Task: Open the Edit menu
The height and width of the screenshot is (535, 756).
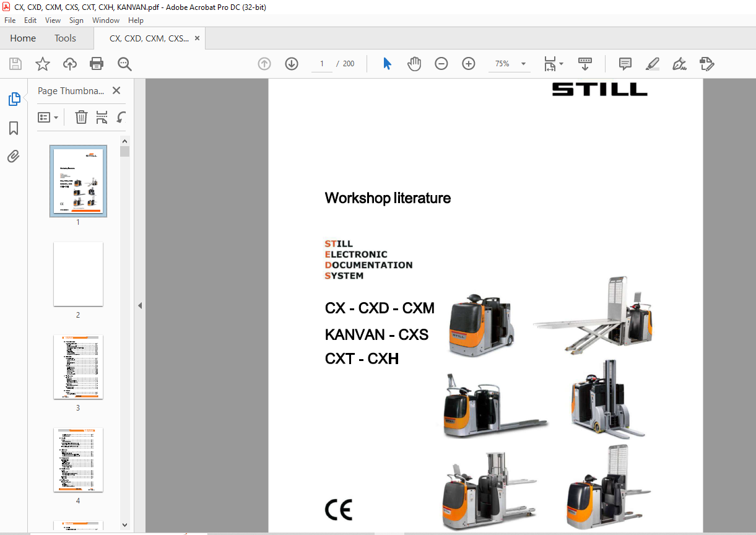Action: point(30,20)
